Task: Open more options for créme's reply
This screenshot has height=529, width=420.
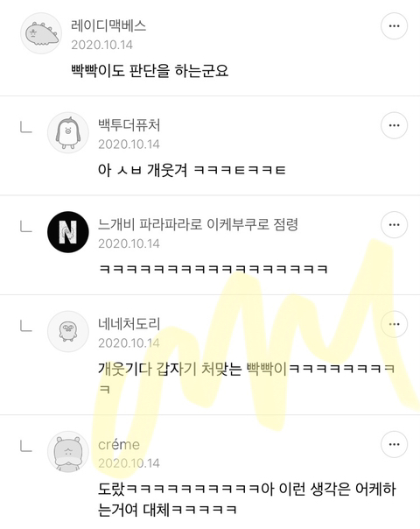Action: pos(394,444)
